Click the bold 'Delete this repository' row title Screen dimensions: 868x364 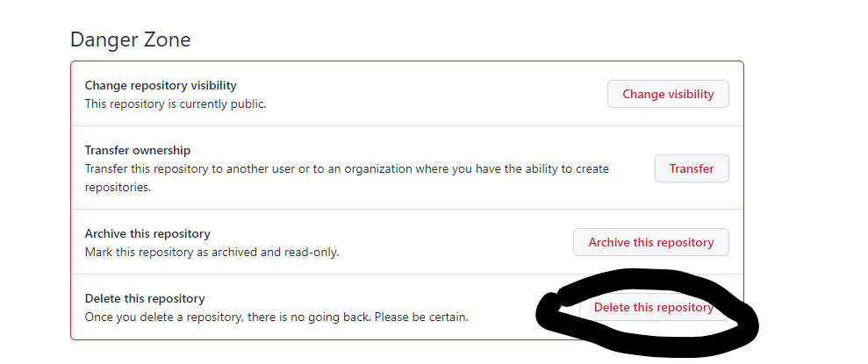[x=145, y=298]
